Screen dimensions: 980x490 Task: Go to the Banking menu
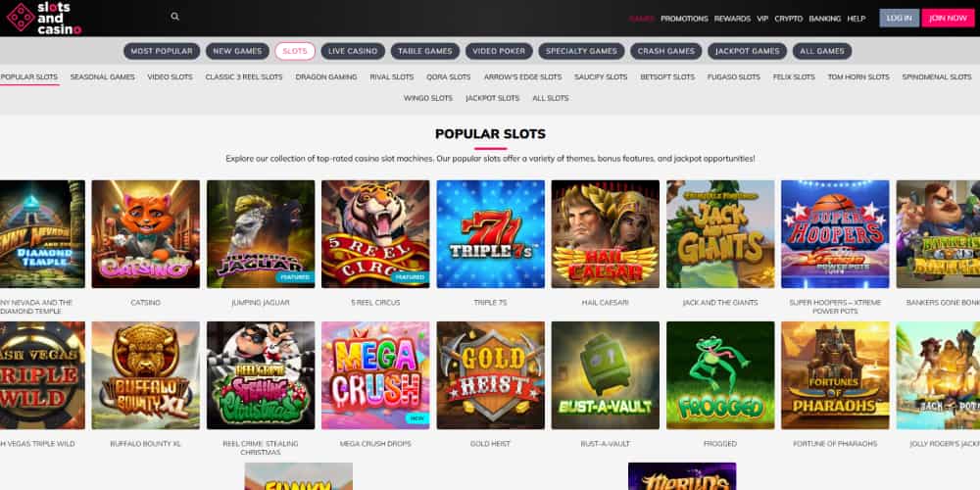pos(825,19)
